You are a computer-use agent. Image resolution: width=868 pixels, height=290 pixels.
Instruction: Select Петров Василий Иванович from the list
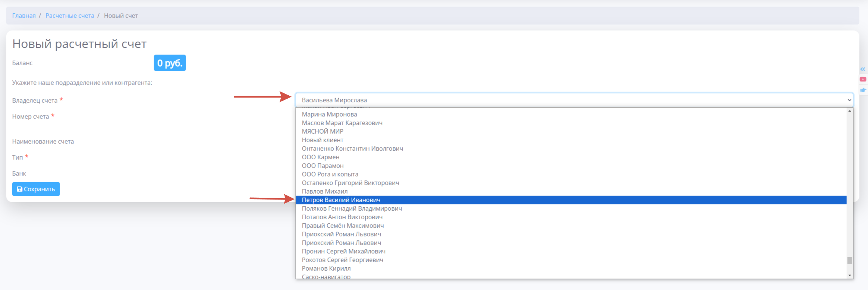[x=341, y=200]
